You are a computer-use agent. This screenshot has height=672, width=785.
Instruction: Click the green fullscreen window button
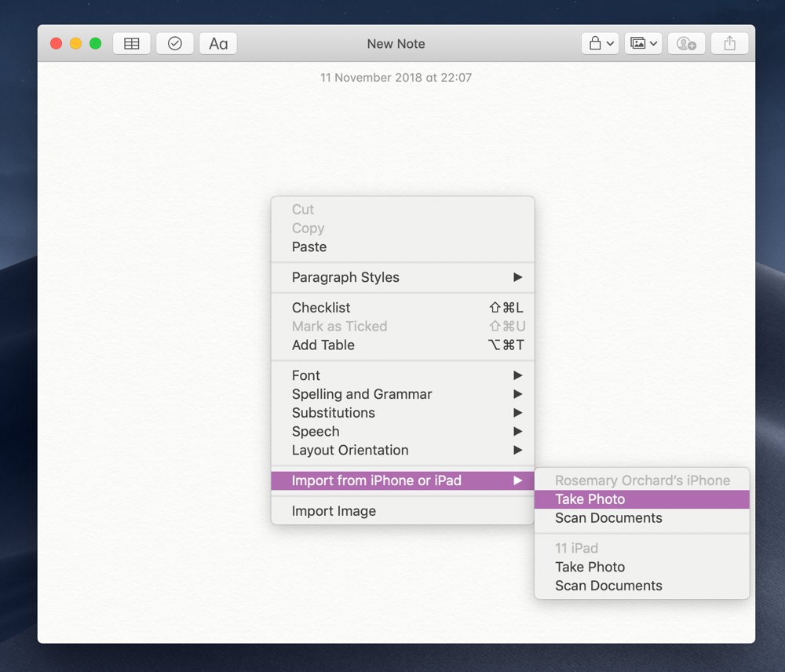(95, 43)
